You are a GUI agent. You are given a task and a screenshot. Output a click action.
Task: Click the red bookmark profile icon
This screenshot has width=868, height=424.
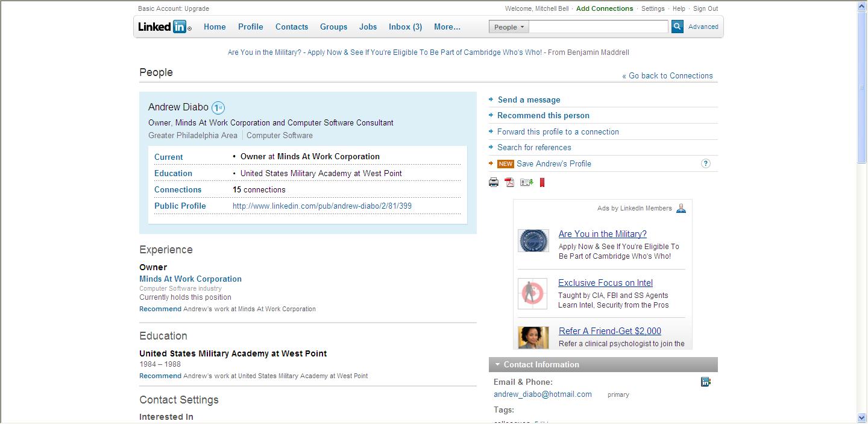click(x=542, y=182)
